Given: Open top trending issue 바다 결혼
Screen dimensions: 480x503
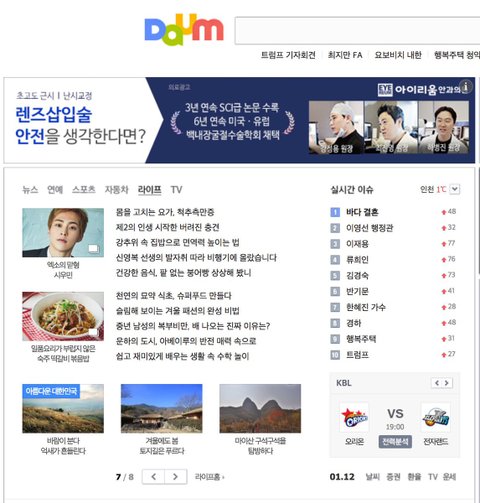Looking at the screenshot, I should click(x=362, y=212).
